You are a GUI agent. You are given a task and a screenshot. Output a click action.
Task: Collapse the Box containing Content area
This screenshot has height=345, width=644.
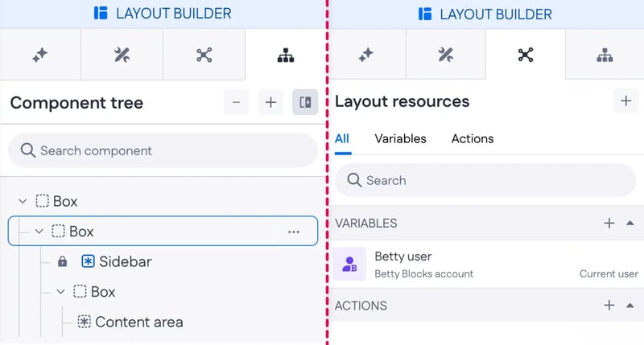pos(60,292)
